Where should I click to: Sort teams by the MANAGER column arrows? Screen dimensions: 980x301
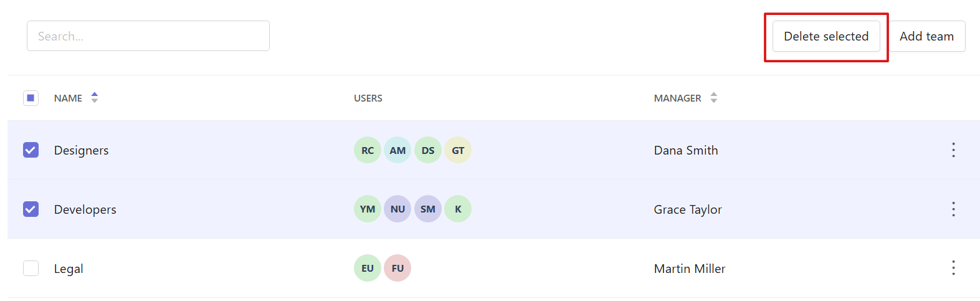pyautogui.click(x=714, y=97)
